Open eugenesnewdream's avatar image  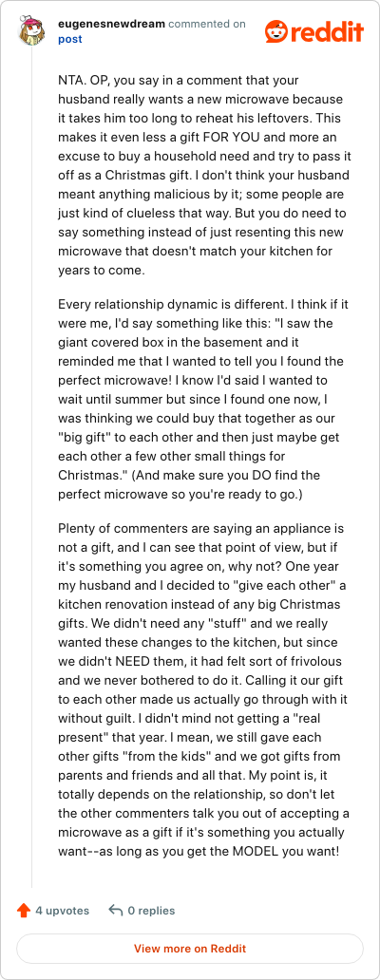point(31,31)
